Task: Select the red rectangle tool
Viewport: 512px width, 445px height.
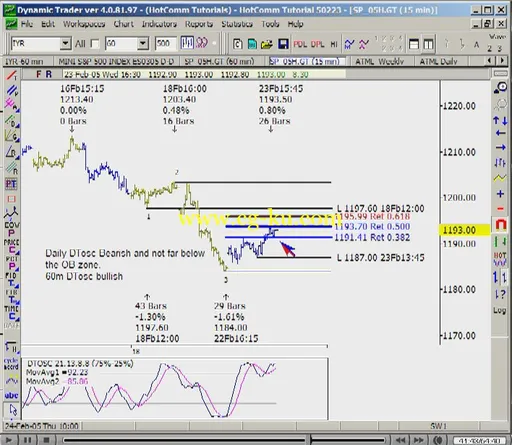Action: coord(11,199)
